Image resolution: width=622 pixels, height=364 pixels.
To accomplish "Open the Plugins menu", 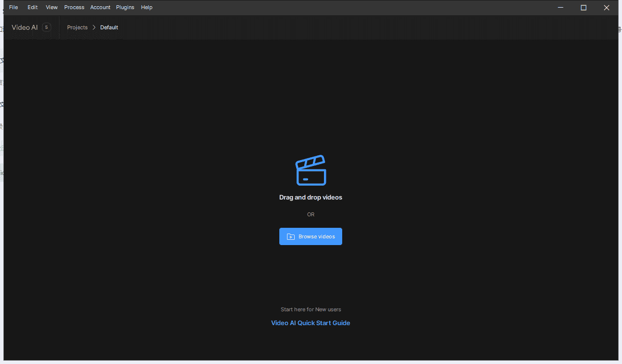I will [x=125, y=7].
